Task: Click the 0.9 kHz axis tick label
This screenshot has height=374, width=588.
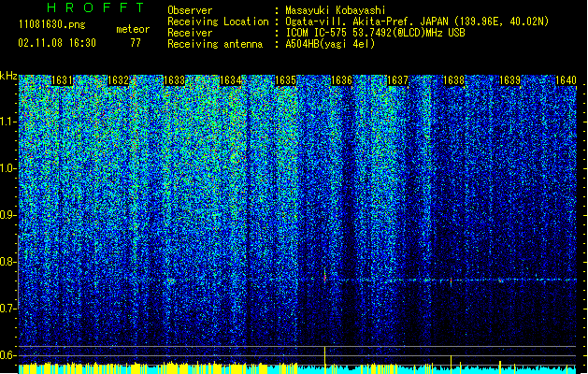Action: coord(7,215)
